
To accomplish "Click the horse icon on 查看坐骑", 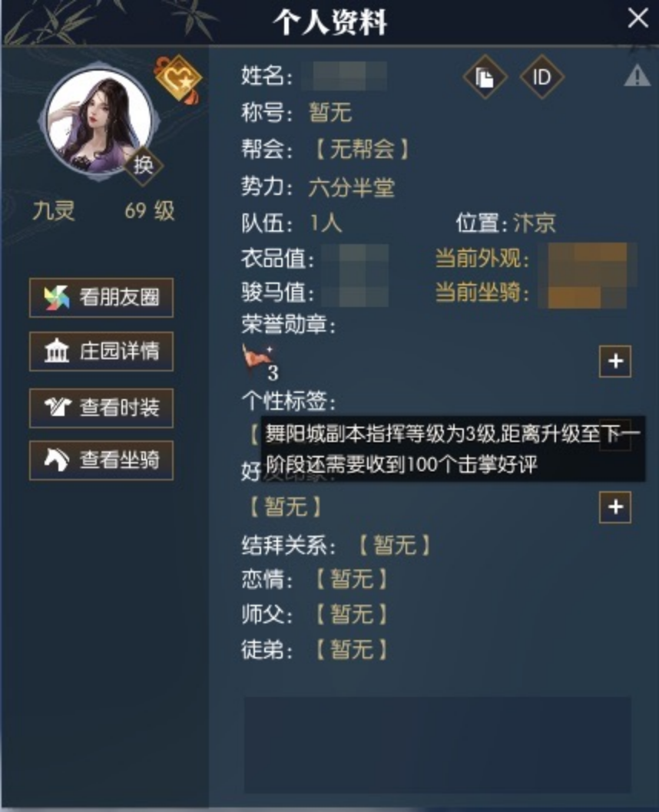I will [56, 460].
